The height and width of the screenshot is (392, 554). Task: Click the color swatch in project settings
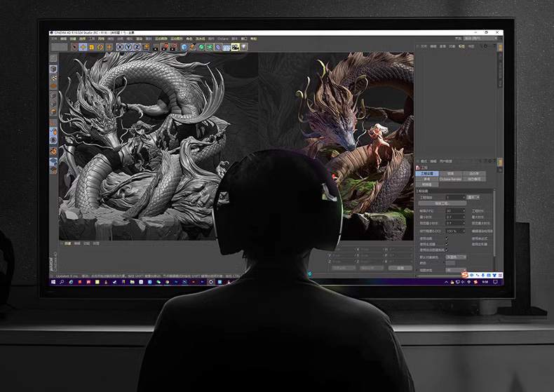(x=450, y=263)
